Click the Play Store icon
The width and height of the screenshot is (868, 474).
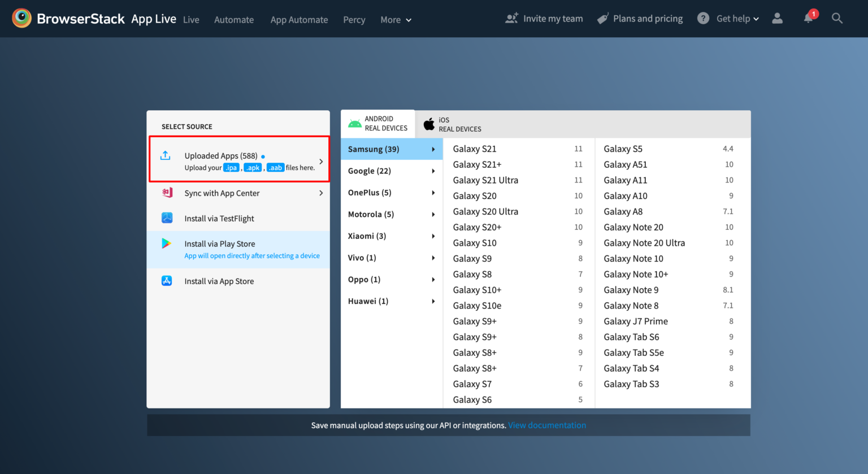pos(166,243)
